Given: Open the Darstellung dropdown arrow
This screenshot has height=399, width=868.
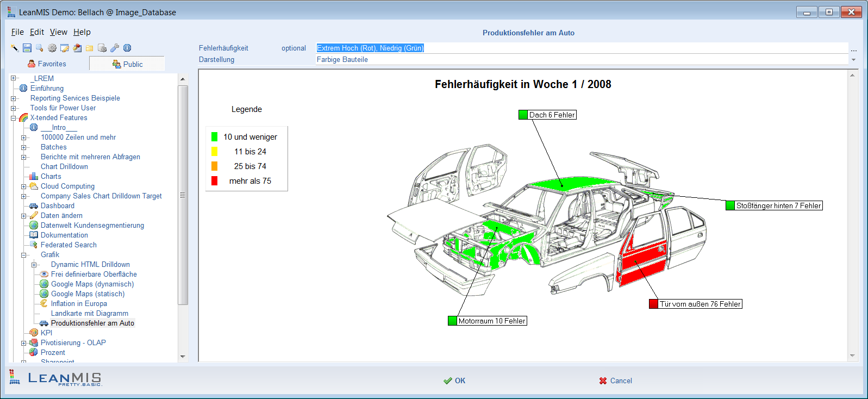Looking at the screenshot, I should coord(853,60).
